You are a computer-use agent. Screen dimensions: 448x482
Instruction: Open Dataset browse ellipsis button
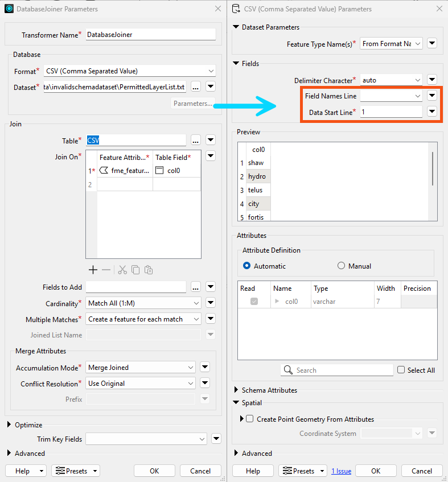[x=196, y=87]
